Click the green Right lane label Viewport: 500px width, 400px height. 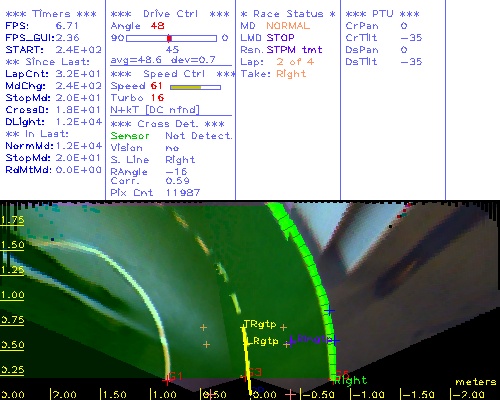click(x=351, y=380)
